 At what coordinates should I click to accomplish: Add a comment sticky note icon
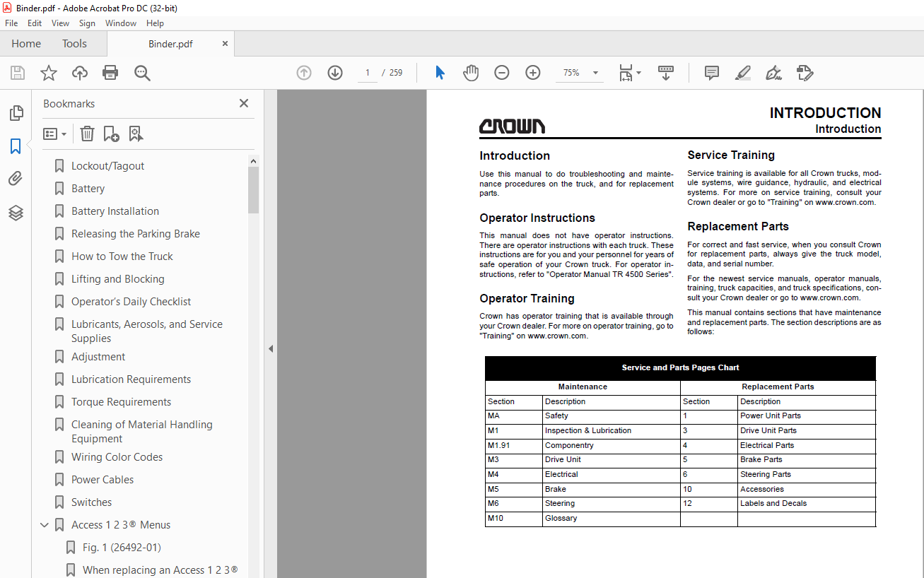pos(712,73)
